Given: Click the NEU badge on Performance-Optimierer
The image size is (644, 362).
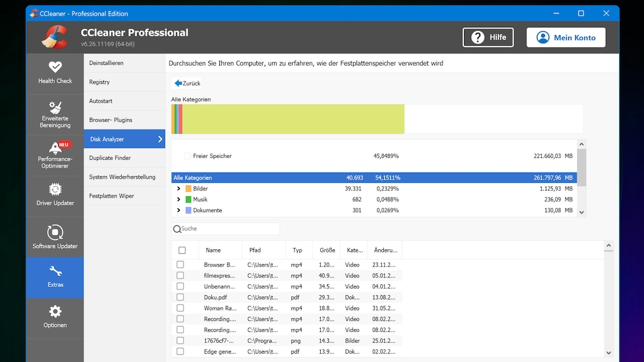Looking at the screenshot, I should [x=64, y=145].
